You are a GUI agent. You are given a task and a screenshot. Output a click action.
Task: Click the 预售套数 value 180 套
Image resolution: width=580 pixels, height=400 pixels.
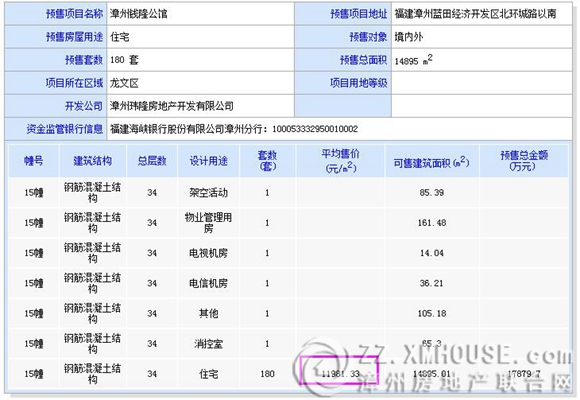[x=124, y=60]
